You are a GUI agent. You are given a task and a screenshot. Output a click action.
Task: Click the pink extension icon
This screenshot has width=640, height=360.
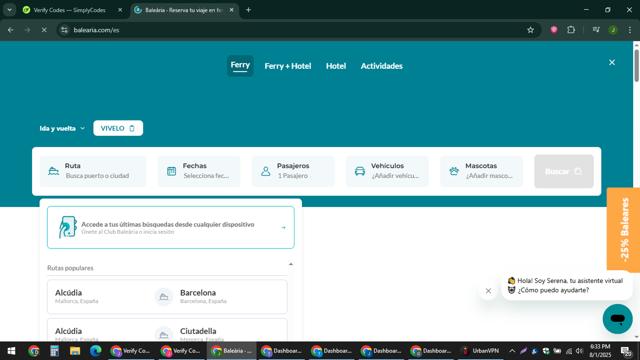[554, 30]
